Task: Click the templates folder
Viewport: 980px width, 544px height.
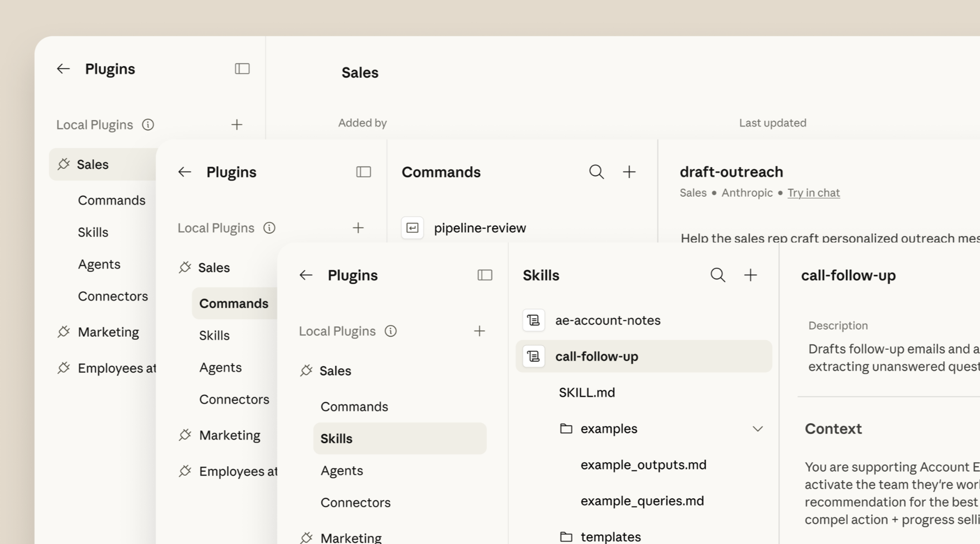Action: click(x=600, y=537)
